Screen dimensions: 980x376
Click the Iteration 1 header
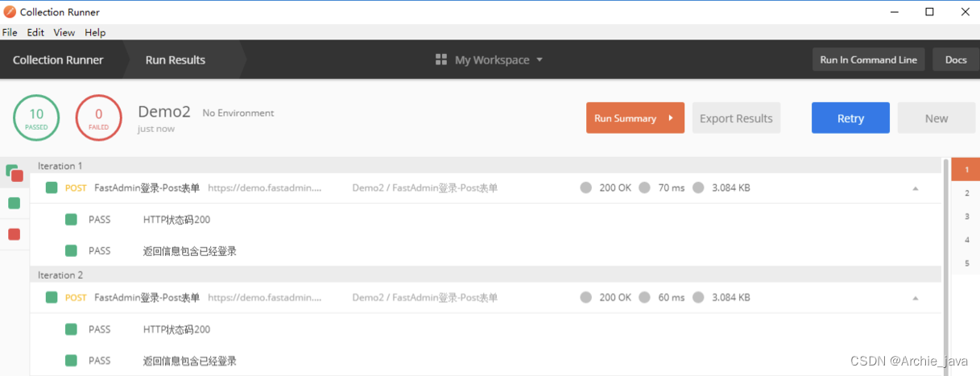(x=486, y=166)
